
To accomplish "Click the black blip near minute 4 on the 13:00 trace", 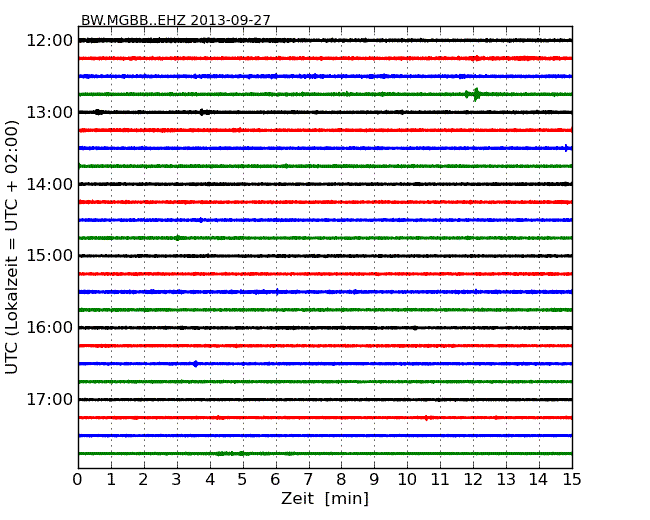I will [202, 112].
